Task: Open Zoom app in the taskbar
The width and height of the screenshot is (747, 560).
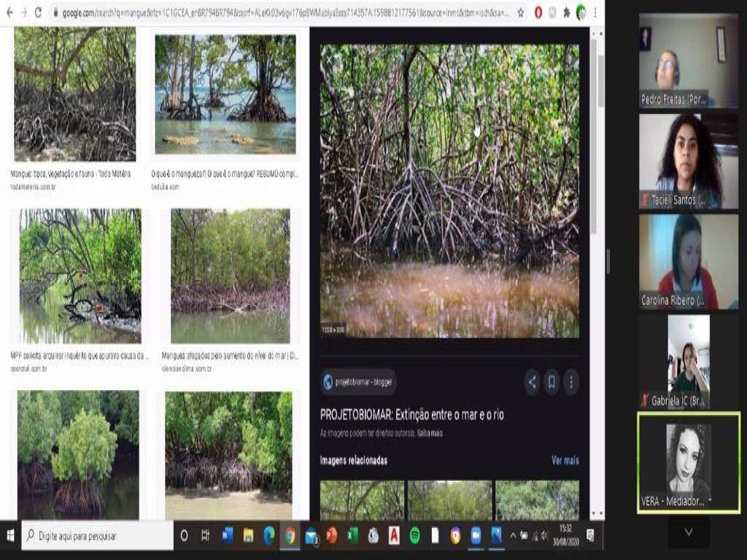Action: click(476, 536)
